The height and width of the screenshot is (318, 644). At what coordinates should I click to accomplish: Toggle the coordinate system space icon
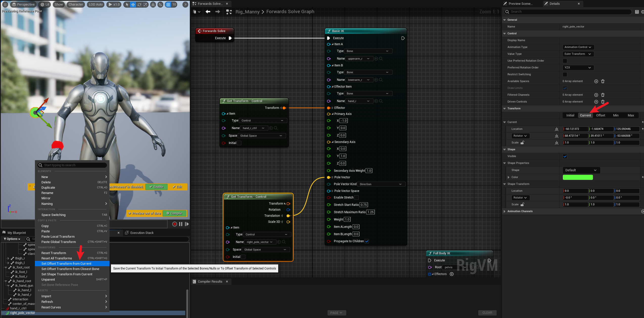[153, 5]
